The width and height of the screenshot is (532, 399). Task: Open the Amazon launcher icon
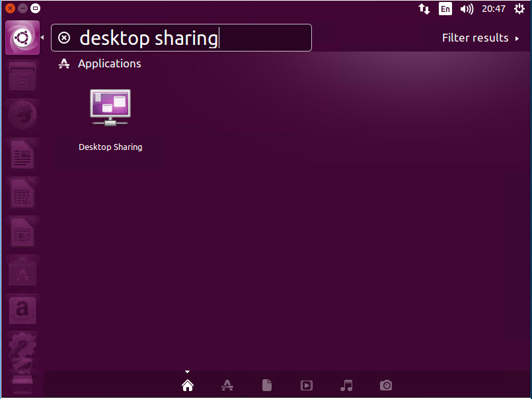[x=22, y=309]
